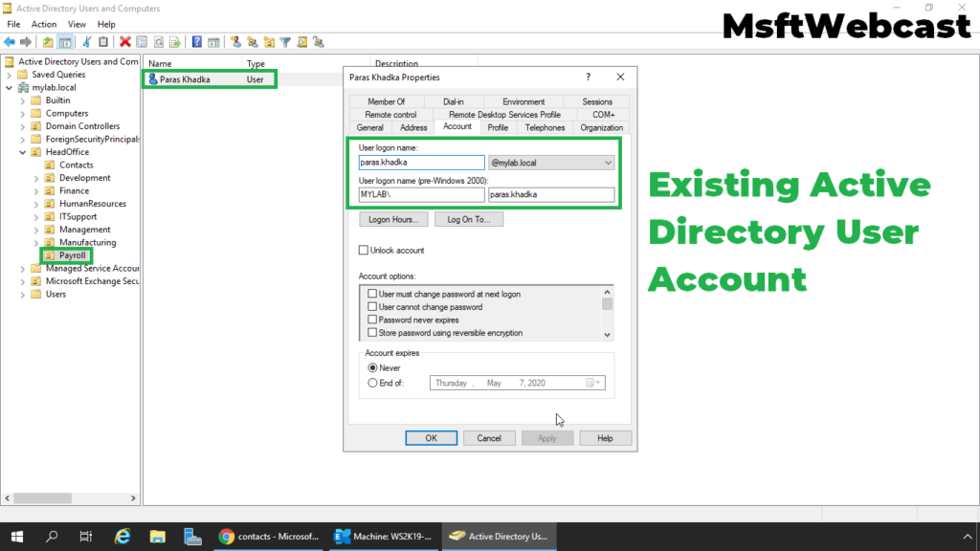The width and height of the screenshot is (980, 551).
Task: Select End of account expiry option
Action: click(x=372, y=383)
